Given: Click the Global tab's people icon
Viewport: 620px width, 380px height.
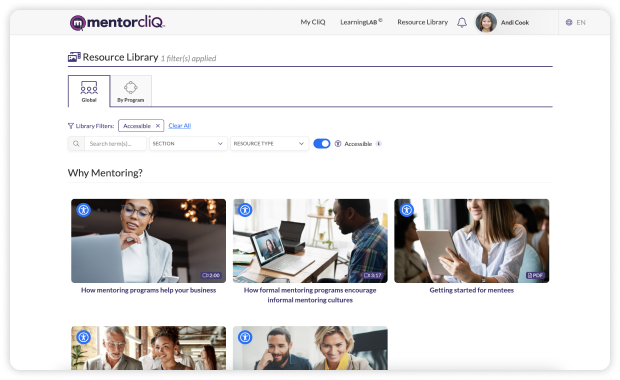Looking at the screenshot, I should pyautogui.click(x=89, y=87).
